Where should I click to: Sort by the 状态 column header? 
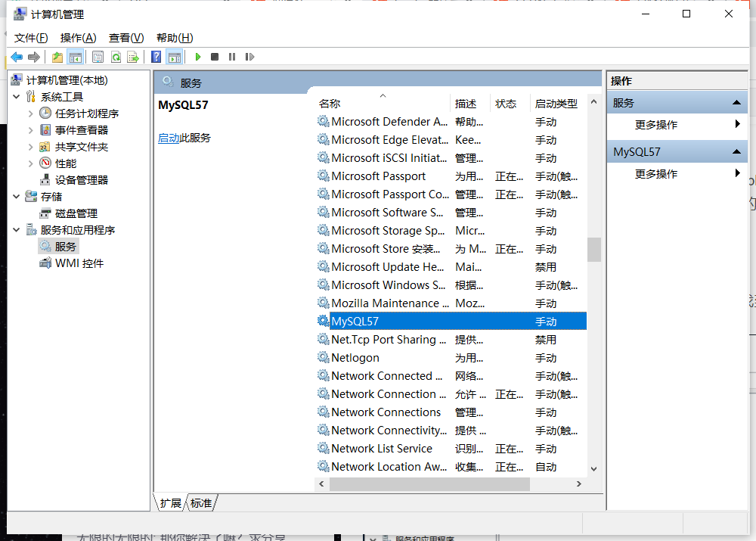coord(510,103)
